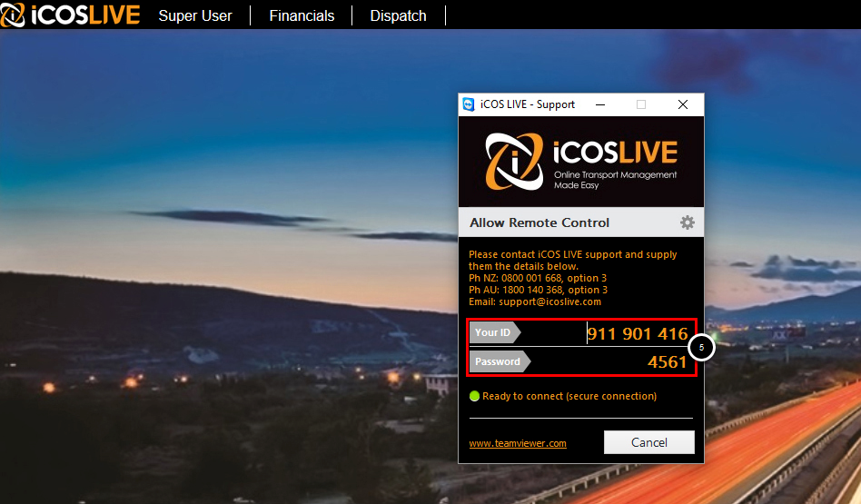The height and width of the screenshot is (504, 861).
Task: Click the 'iCOS LIVE - Support' window title
Action: point(527,104)
